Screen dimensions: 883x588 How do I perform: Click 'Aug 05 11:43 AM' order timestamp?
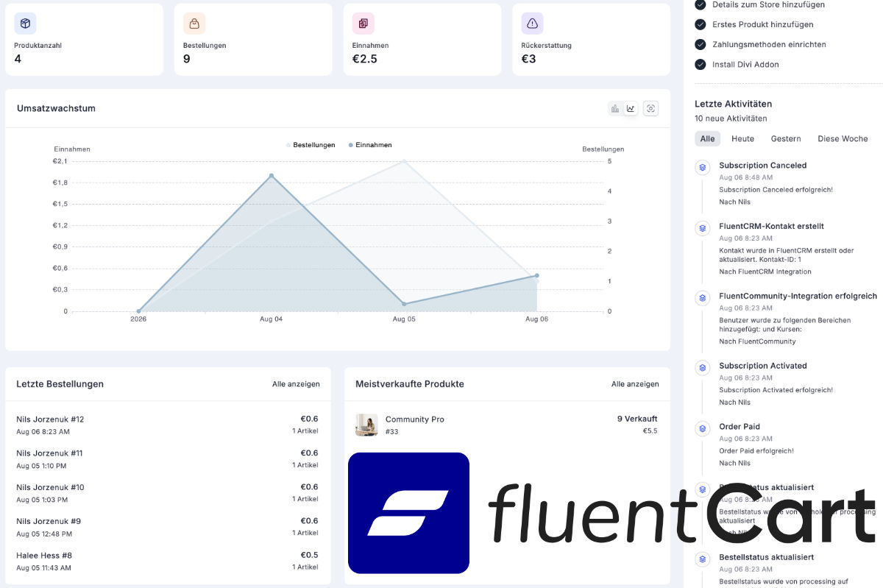click(x=43, y=567)
